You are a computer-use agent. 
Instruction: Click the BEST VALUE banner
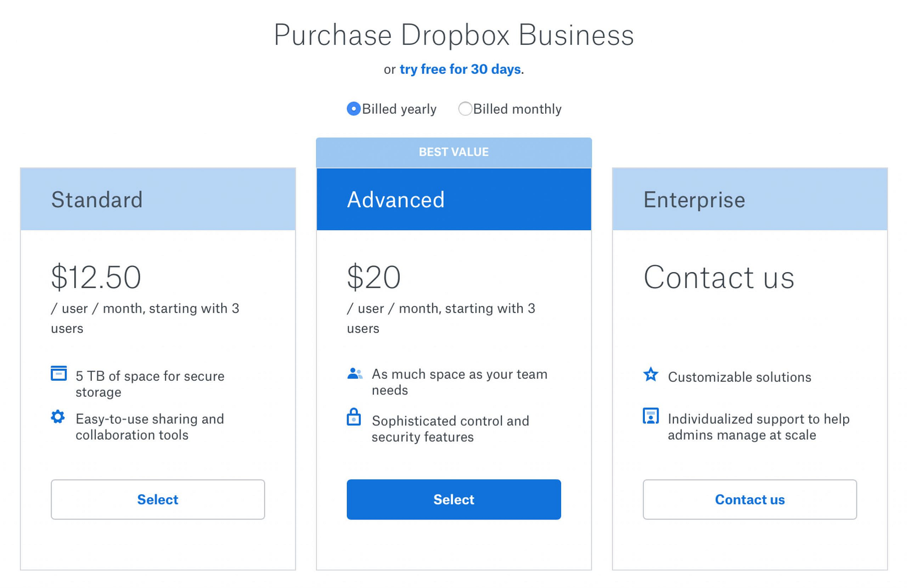pyautogui.click(x=453, y=152)
